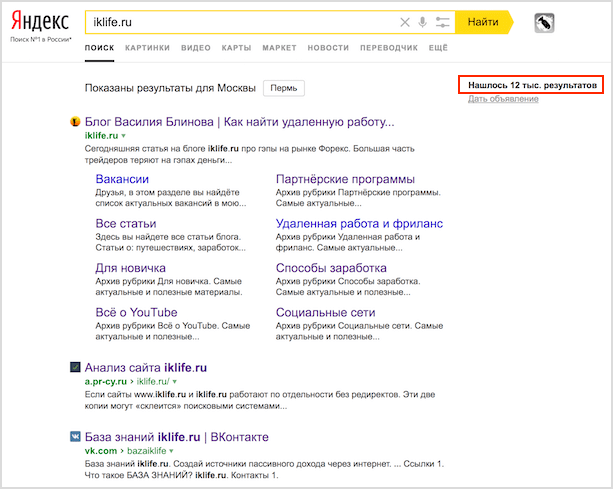The width and height of the screenshot is (613, 489).
Task: Clear the search query with the X icon
Action: pyautogui.click(x=405, y=22)
